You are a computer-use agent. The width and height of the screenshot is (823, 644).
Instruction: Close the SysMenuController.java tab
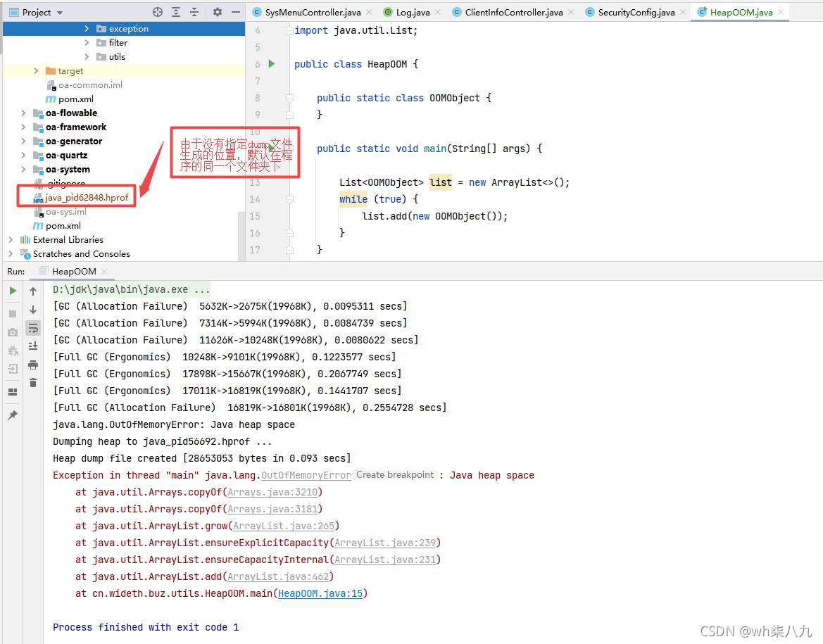369,12
